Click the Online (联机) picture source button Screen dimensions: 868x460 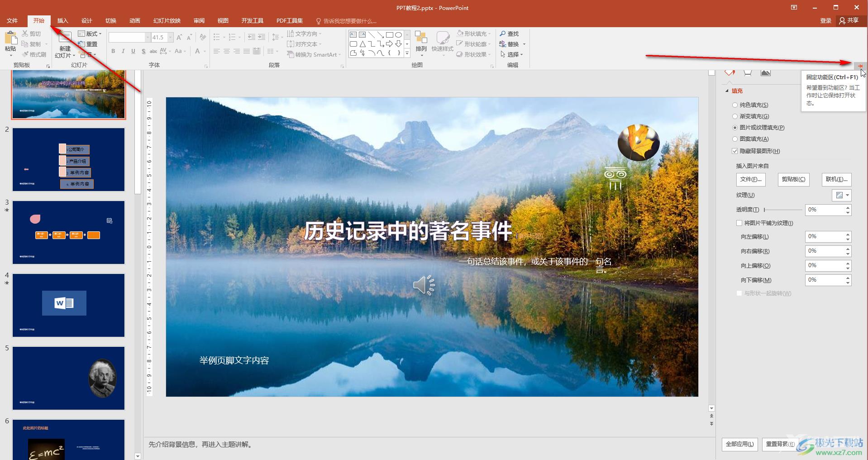[836, 179]
